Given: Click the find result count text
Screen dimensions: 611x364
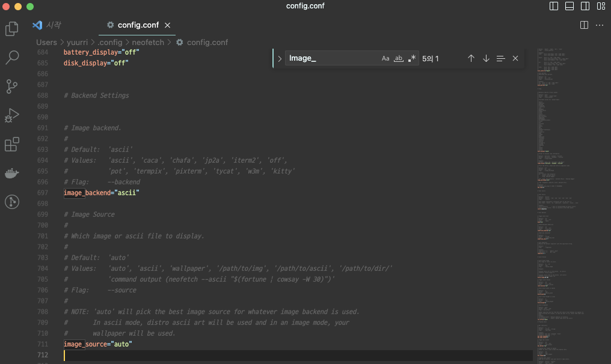Looking at the screenshot, I should coord(430,58).
